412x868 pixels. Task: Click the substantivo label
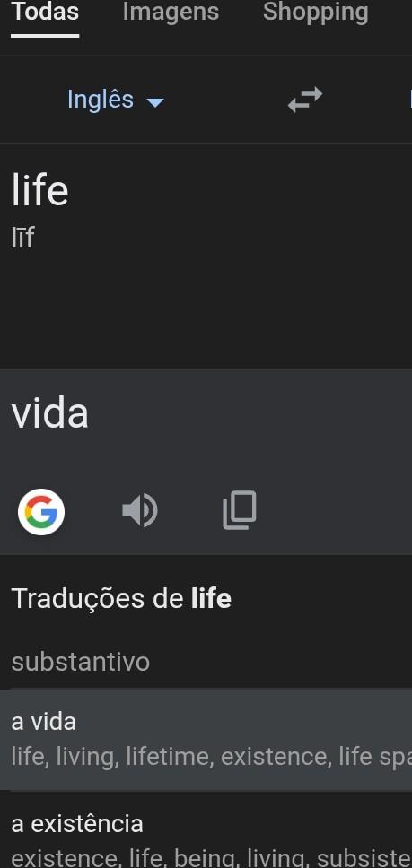pos(80,662)
